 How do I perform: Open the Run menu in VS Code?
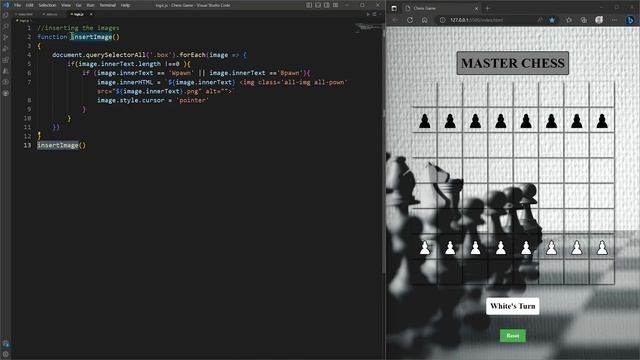click(91, 5)
